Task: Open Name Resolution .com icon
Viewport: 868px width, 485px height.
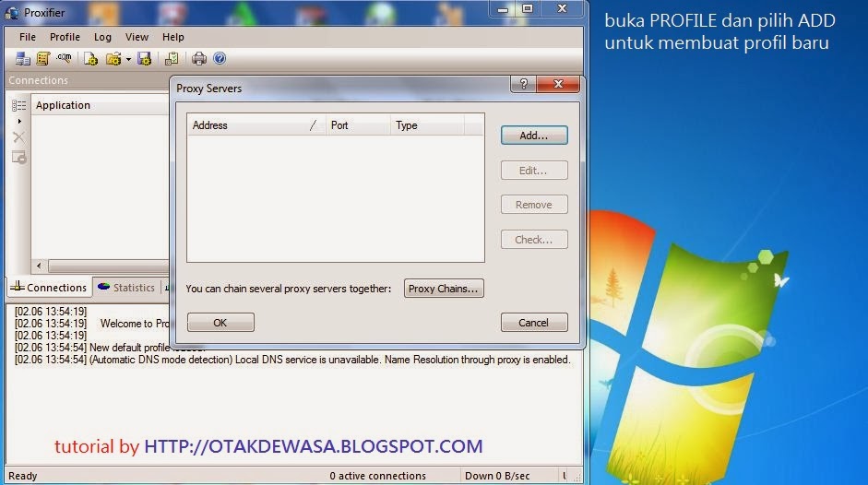Action: pos(65,58)
